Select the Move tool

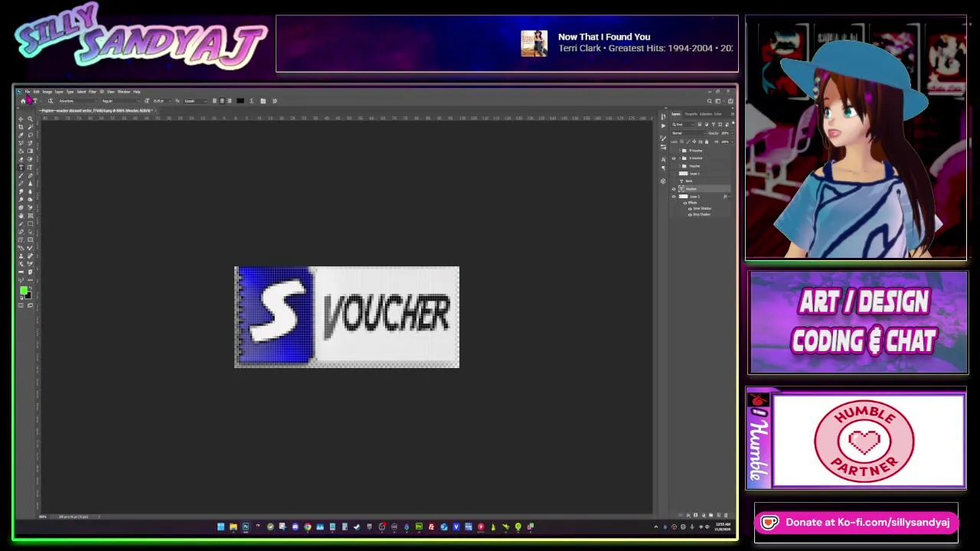[x=21, y=119]
